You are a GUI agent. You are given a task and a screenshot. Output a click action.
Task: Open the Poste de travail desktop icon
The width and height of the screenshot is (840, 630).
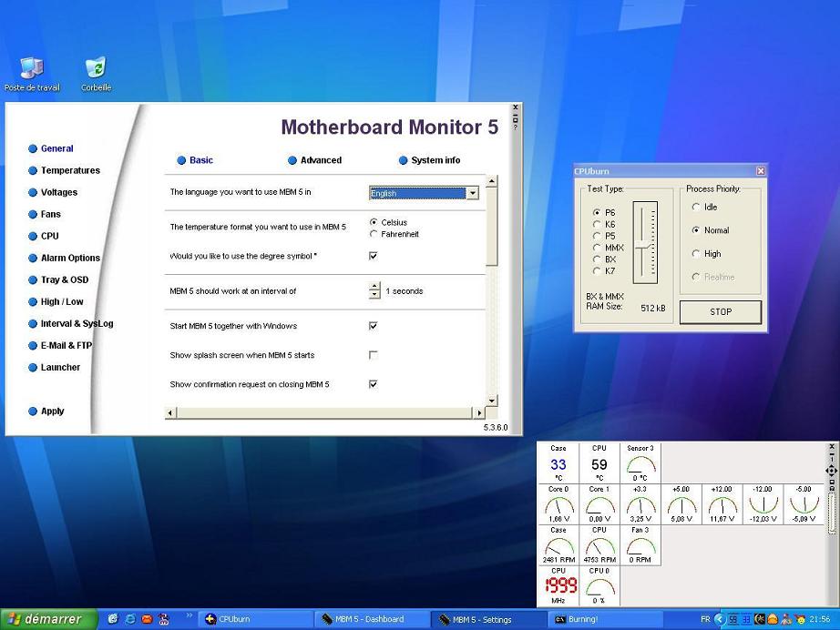tap(32, 75)
